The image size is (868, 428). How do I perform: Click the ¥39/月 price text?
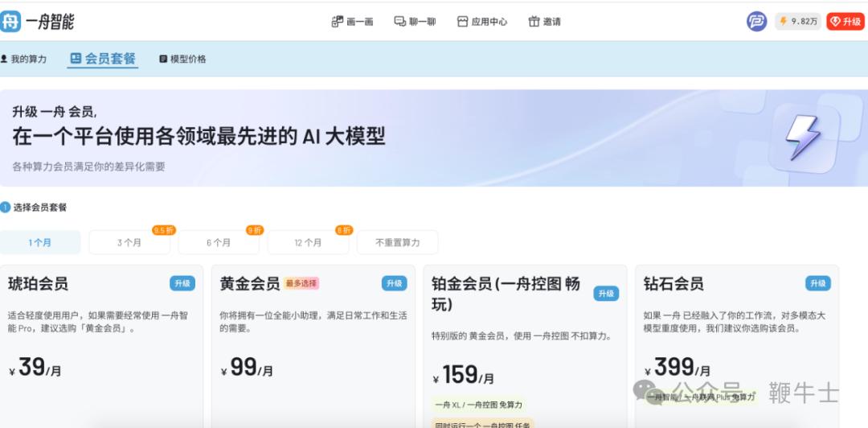point(35,368)
